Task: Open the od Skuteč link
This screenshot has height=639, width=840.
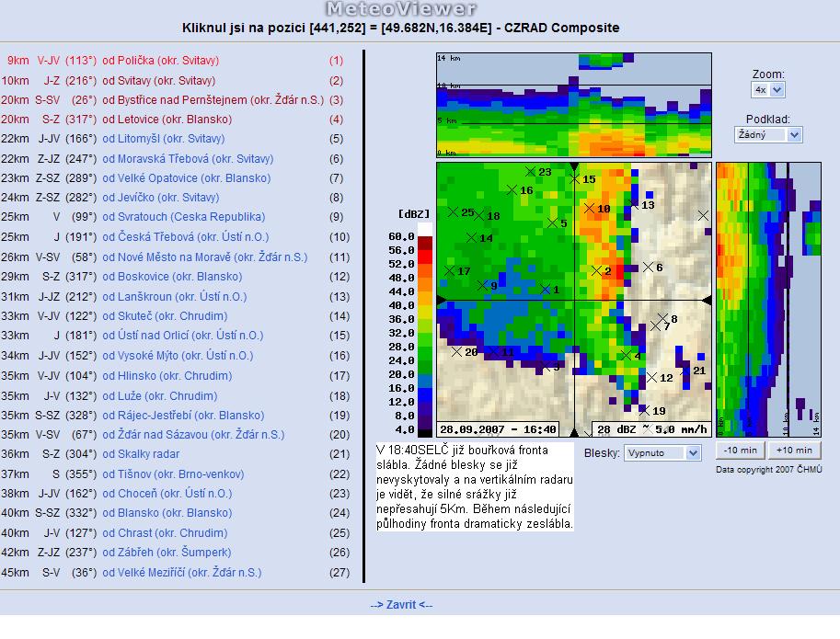Action: pos(165,316)
